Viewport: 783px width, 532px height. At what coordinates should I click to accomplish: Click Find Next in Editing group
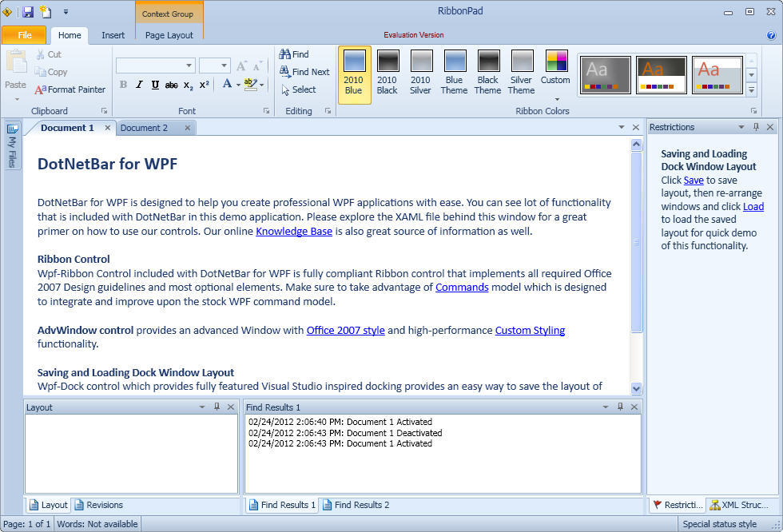tap(304, 71)
